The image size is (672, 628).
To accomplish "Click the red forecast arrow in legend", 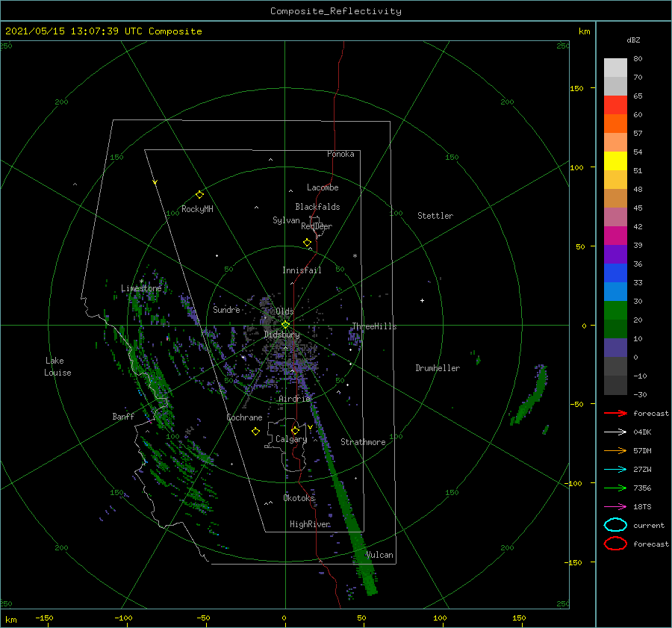I will point(615,413).
